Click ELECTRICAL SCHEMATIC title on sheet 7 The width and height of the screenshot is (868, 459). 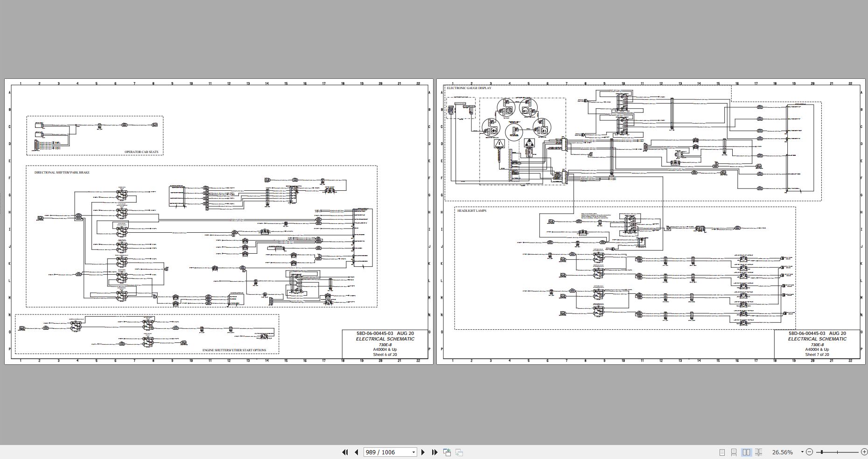click(x=817, y=339)
